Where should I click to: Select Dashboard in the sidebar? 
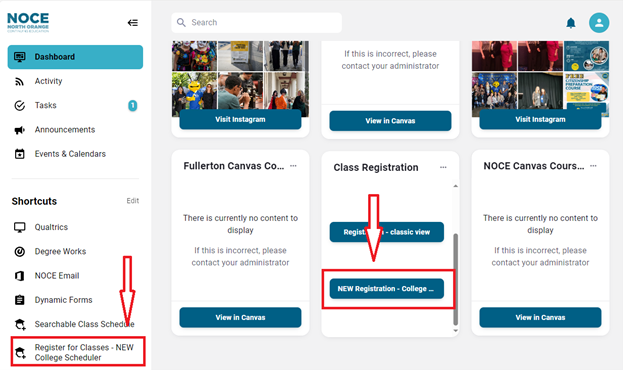pos(75,57)
